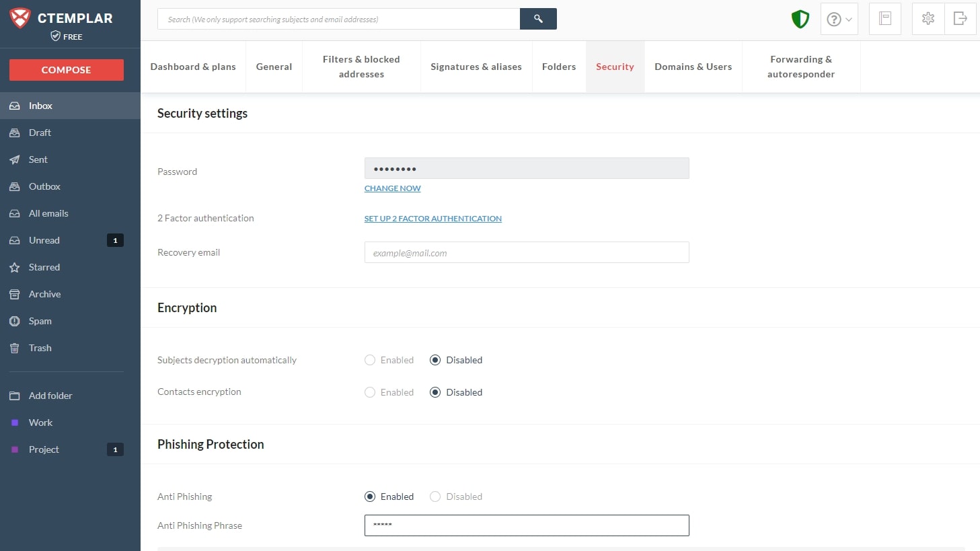
Task: Open the Starred folder label
Action: click(x=44, y=267)
